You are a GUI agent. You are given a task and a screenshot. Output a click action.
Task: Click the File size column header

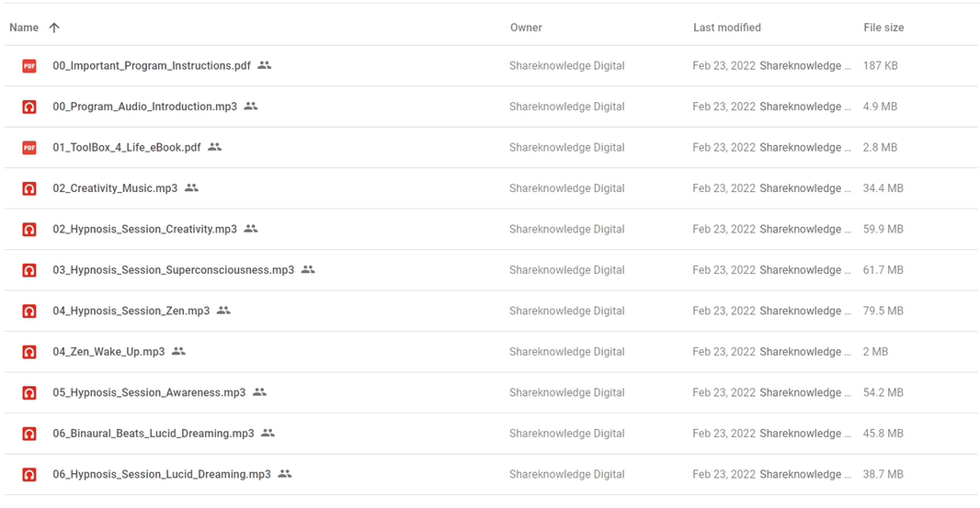(x=883, y=28)
